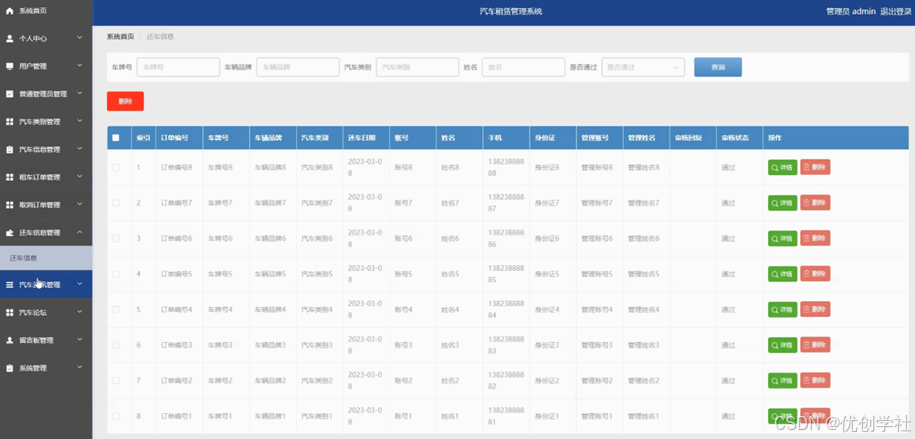
Task: Check the box for row 订单编号5
Action: coord(116,274)
